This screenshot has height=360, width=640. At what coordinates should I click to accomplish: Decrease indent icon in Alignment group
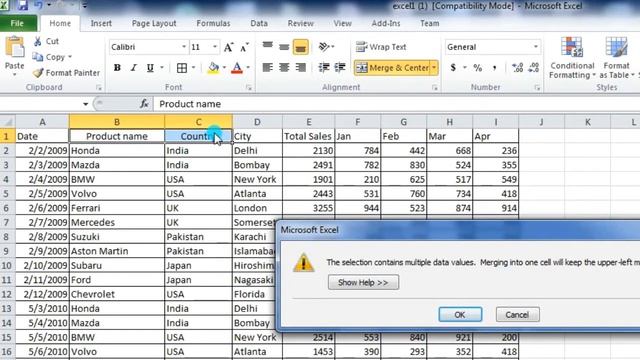tap(324, 67)
